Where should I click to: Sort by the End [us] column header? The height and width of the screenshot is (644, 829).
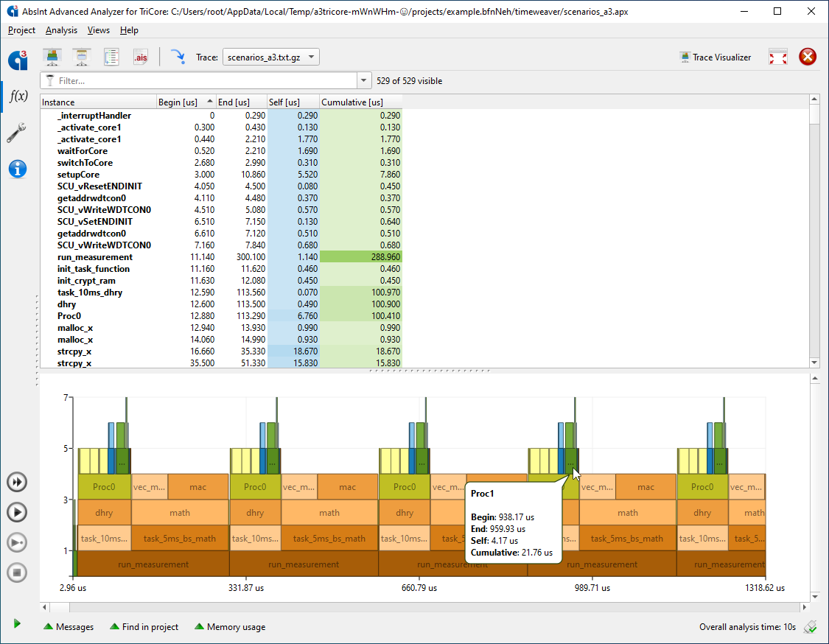(241, 102)
